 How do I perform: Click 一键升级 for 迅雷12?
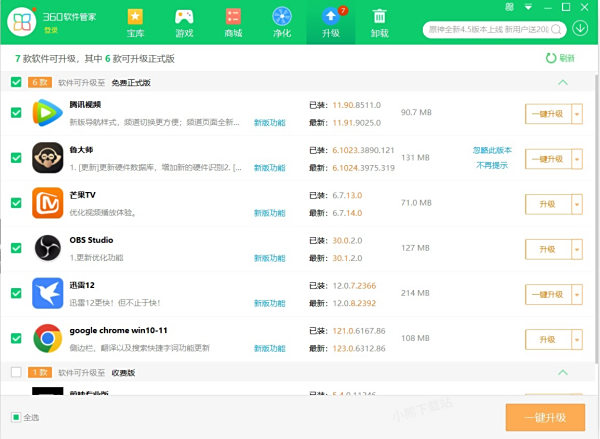pos(548,295)
